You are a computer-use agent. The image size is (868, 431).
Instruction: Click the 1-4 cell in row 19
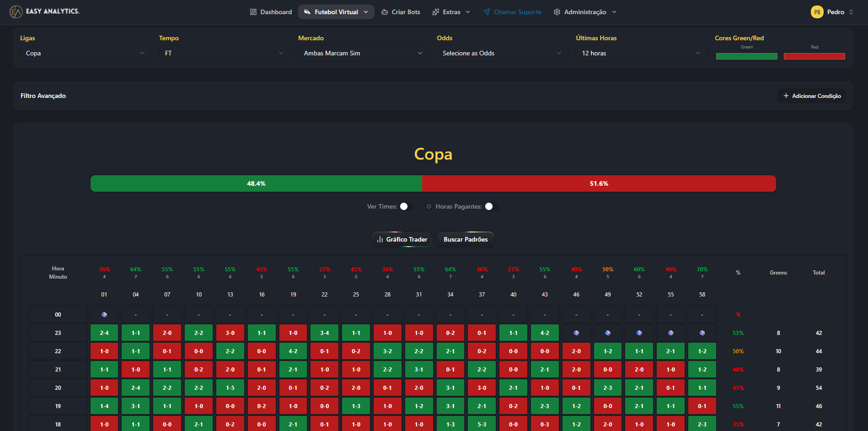tap(104, 406)
